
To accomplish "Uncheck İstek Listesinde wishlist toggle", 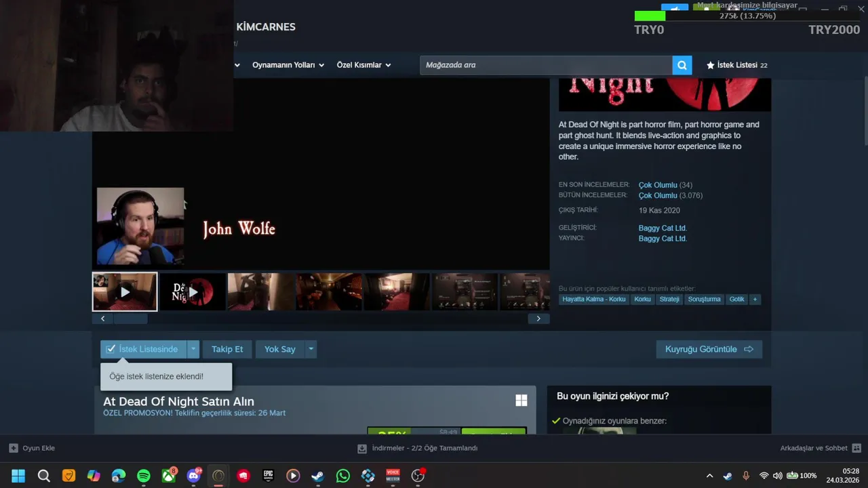I will (143, 349).
